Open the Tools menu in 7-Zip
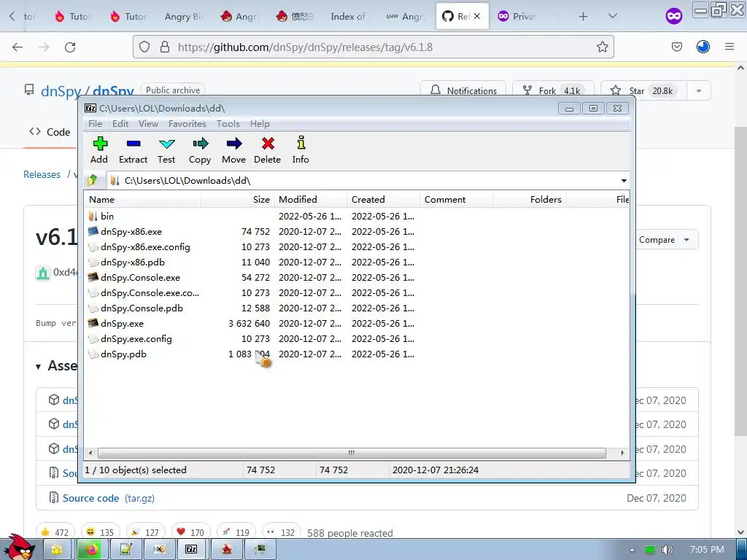The height and width of the screenshot is (560, 747). [228, 124]
